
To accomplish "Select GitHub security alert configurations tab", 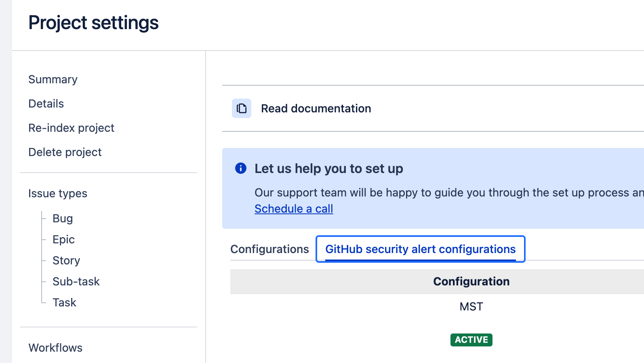I will (x=420, y=249).
